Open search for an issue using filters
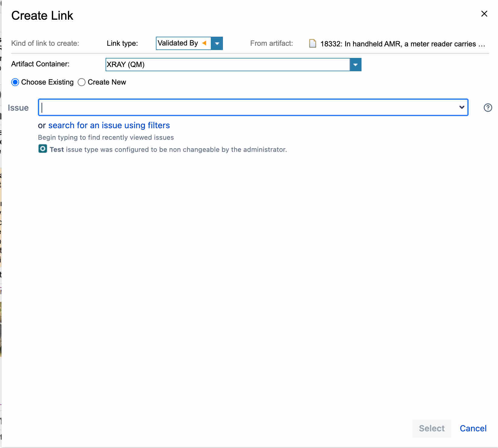This screenshot has height=448, width=498. (109, 125)
